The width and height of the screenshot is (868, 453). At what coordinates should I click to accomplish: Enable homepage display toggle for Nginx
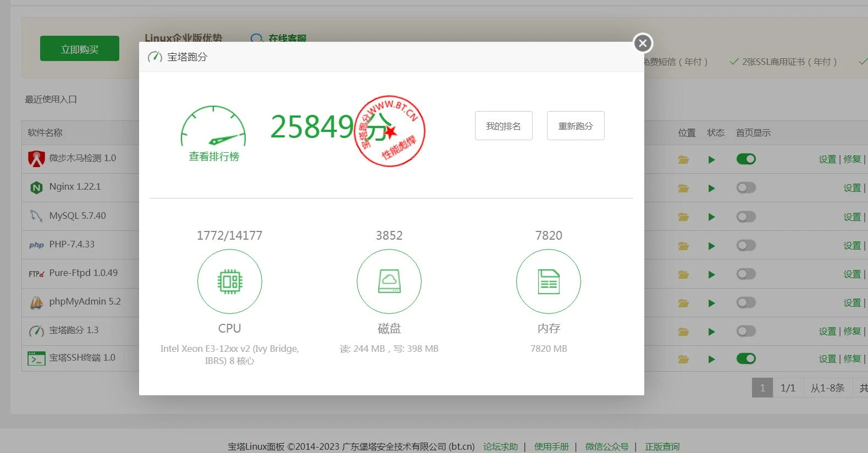pos(746,188)
